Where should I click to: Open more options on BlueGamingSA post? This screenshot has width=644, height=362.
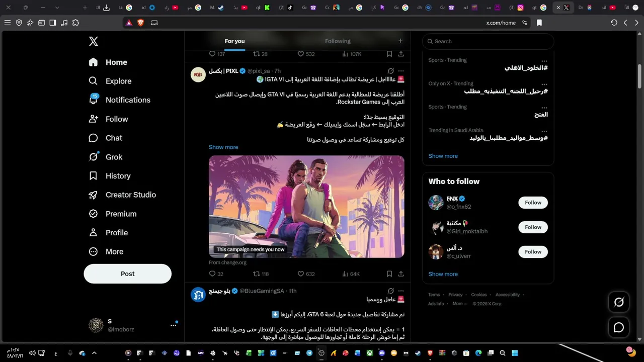tap(401, 291)
